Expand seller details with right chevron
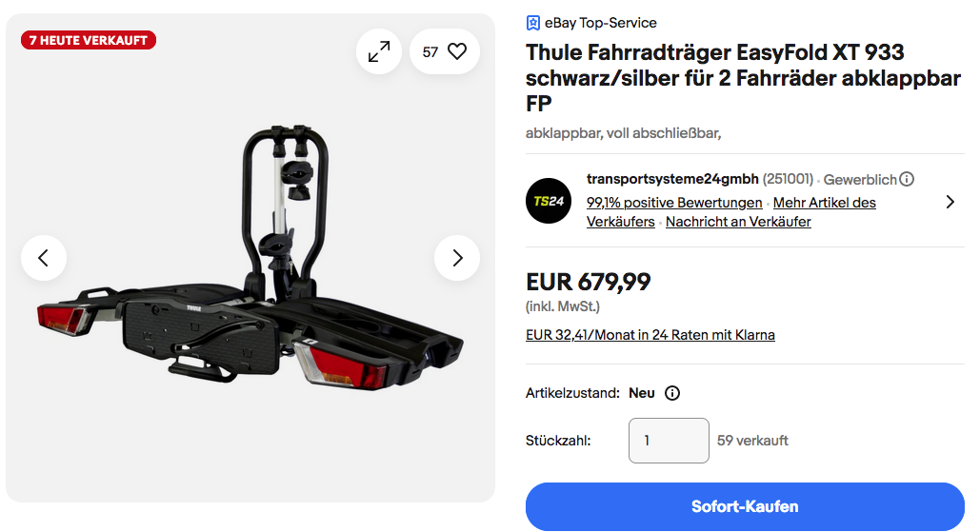Viewport: 980px width, 532px height. 950,202
